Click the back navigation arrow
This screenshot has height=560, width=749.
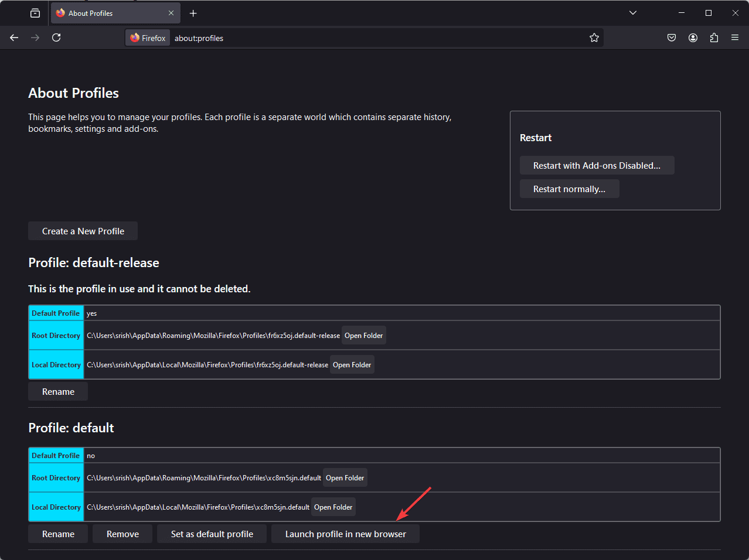coord(14,38)
